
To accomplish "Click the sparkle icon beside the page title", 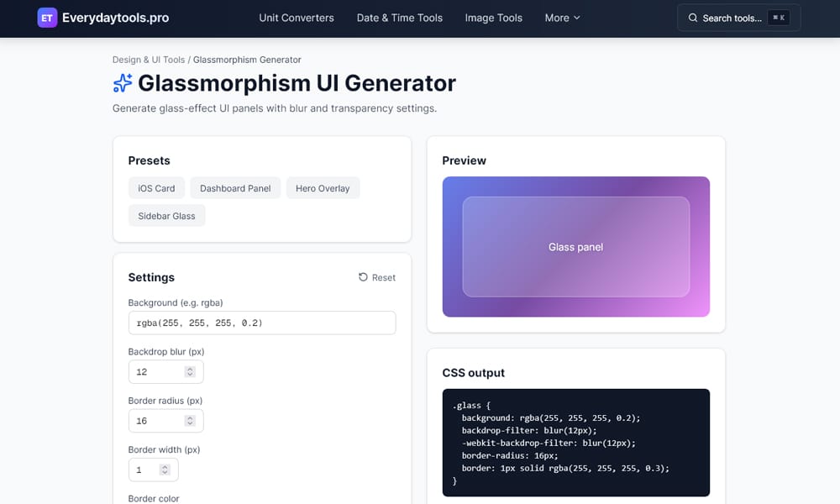I will coord(121,82).
